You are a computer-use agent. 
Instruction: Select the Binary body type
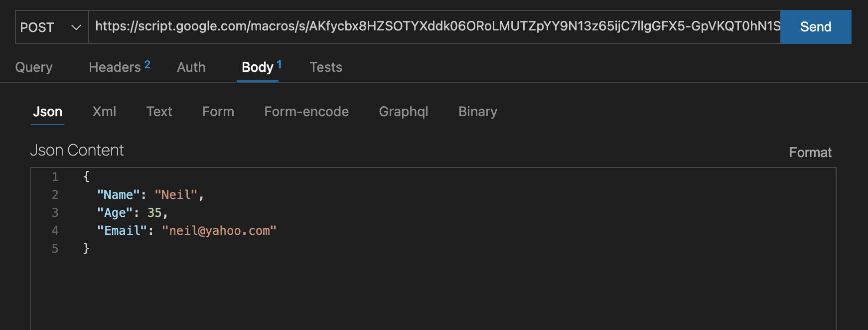click(x=478, y=112)
